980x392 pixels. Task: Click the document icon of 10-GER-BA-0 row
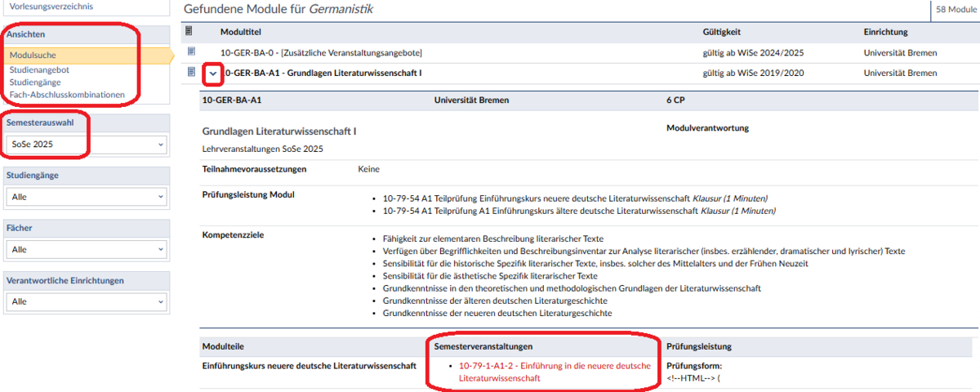192,51
